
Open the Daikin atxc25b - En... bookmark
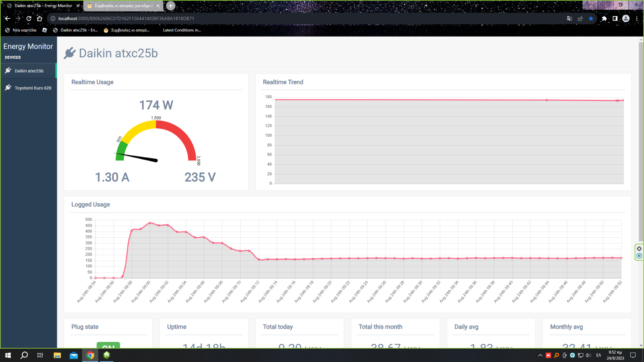click(75, 30)
